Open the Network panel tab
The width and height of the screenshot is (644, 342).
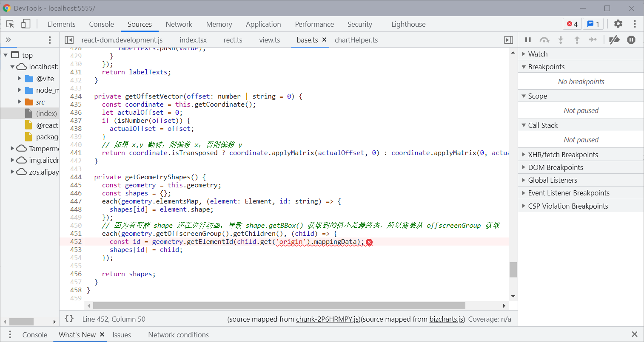click(x=179, y=24)
